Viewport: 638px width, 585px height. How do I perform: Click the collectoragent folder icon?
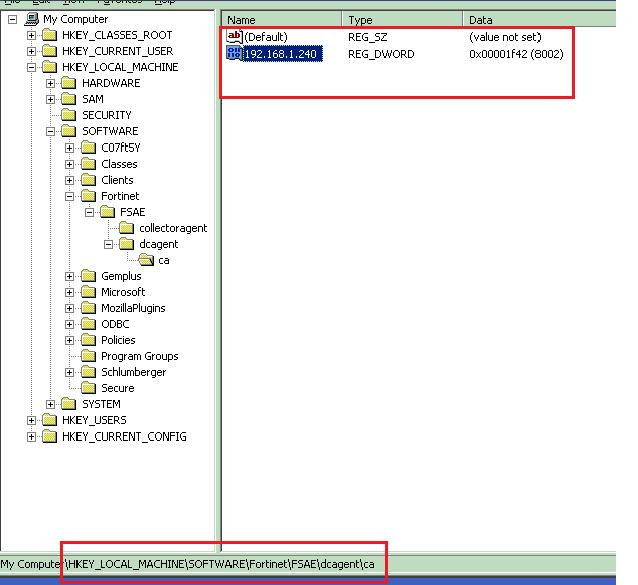[x=126, y=228]
